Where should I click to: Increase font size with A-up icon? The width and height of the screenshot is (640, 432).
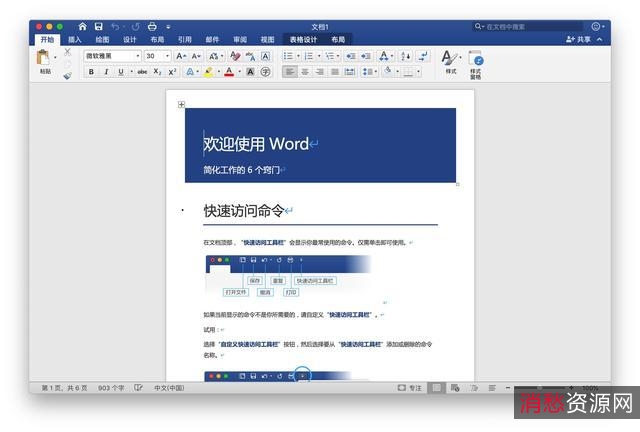pos(181,56)
